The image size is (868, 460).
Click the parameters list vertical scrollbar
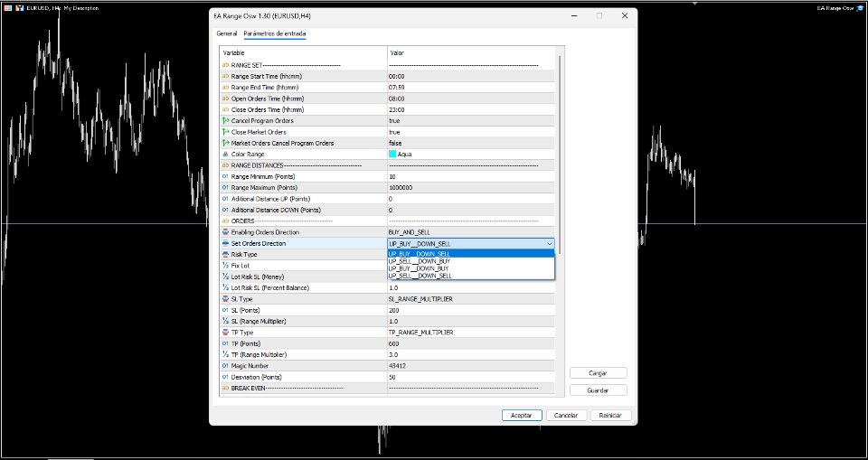coord(560,155)
